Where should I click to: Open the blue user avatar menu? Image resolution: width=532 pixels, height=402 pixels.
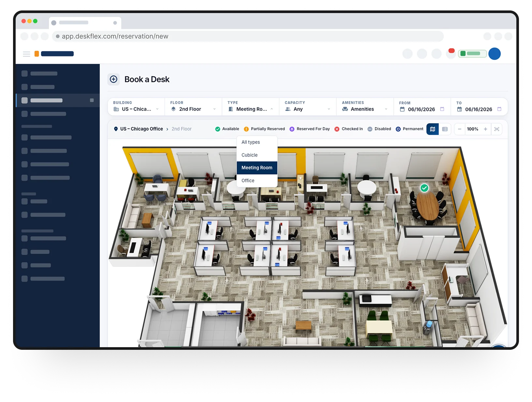pyautogui.click(x=495, y=54)
